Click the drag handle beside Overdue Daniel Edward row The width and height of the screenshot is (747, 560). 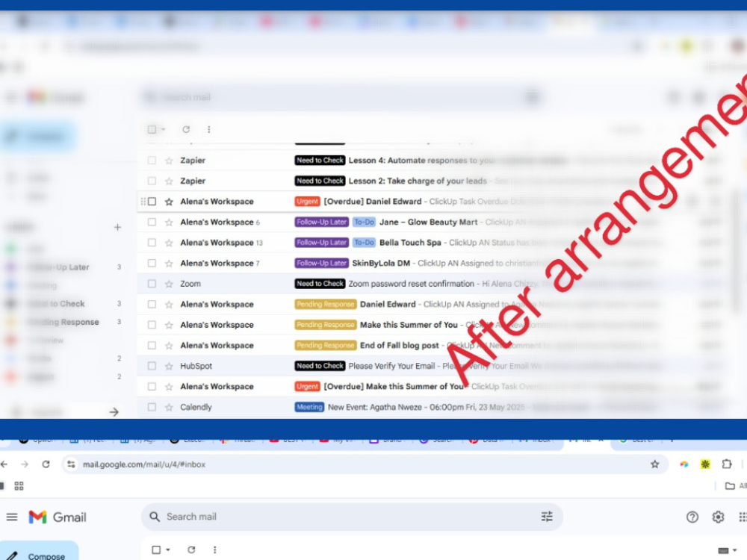143,202
